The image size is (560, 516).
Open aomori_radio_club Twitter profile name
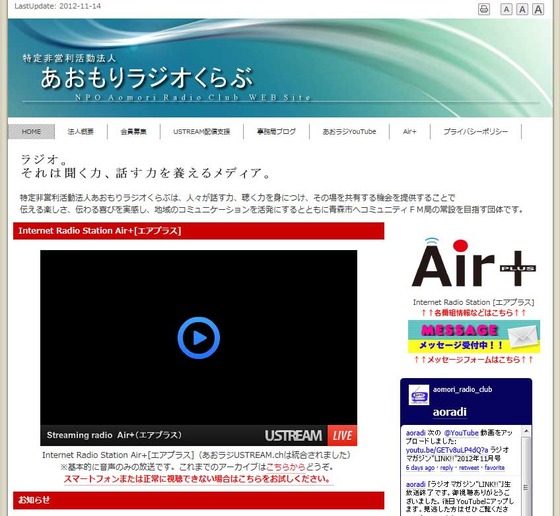(462, 389)
